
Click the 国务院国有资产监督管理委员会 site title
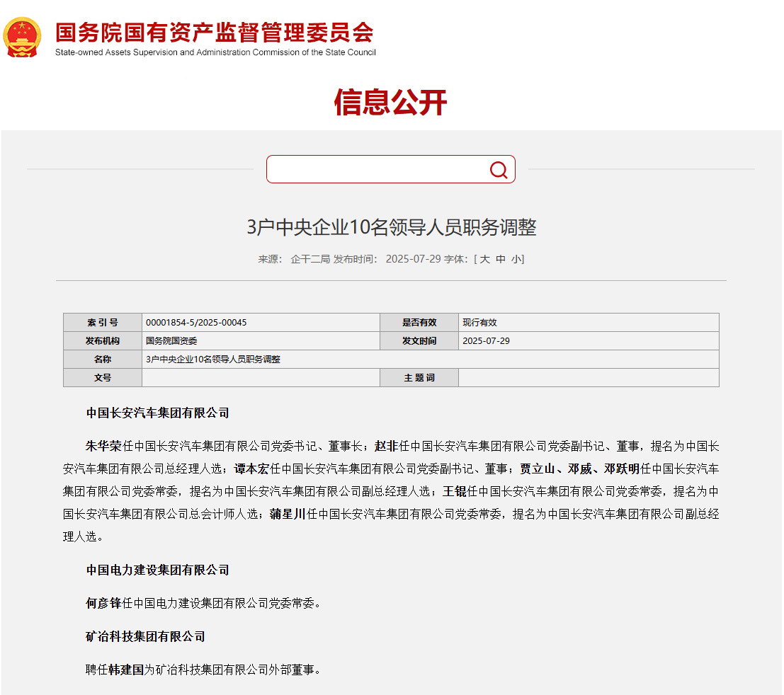215,33
